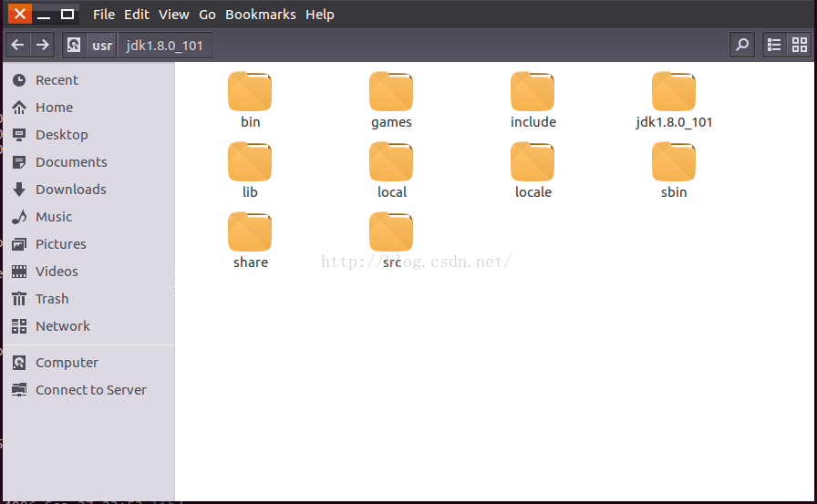Open Pictures in the sidebar
The width and height of the screenshot is (817, 504).
point(88,244)
